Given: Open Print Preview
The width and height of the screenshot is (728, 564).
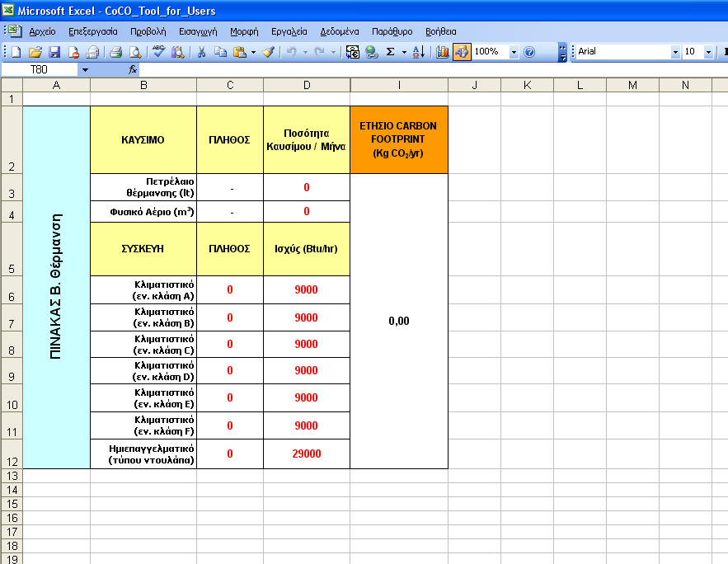Looking at the screenshot, I should tap(135, 52).
